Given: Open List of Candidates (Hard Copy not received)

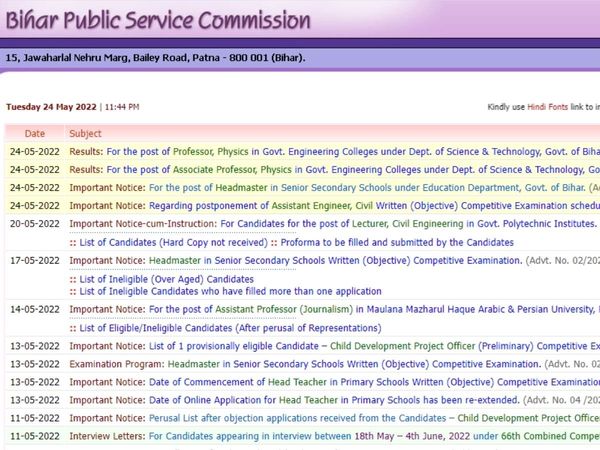Looking at the screenshot, I should pyautogui.click(x=173, y=243).
